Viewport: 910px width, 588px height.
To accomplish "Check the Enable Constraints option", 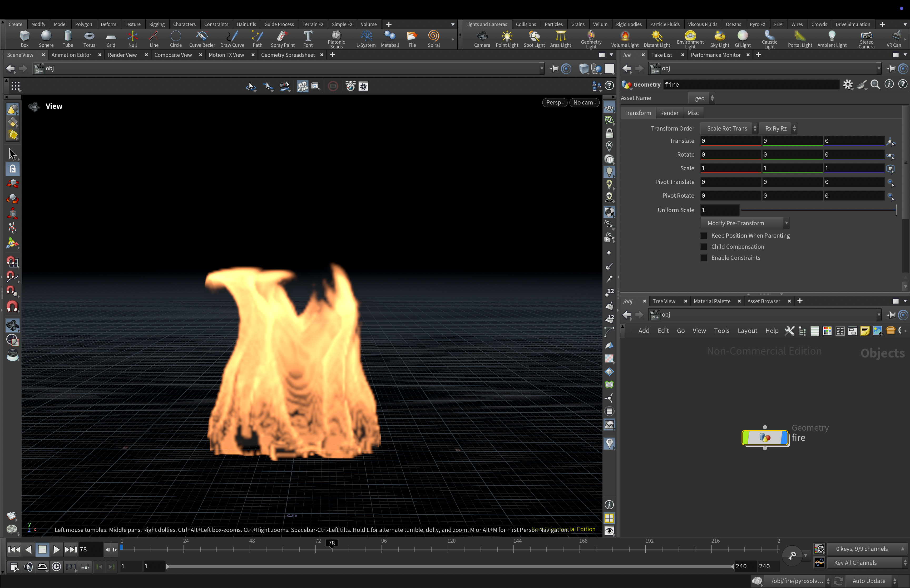I will coord(703,258).
